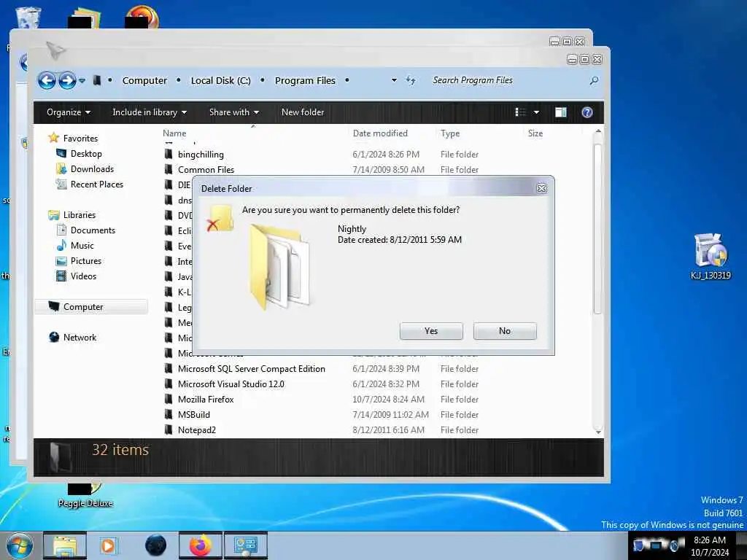Select the Common Files folder
The width and height of the screenshot is (747, 560).
[206, 169]
